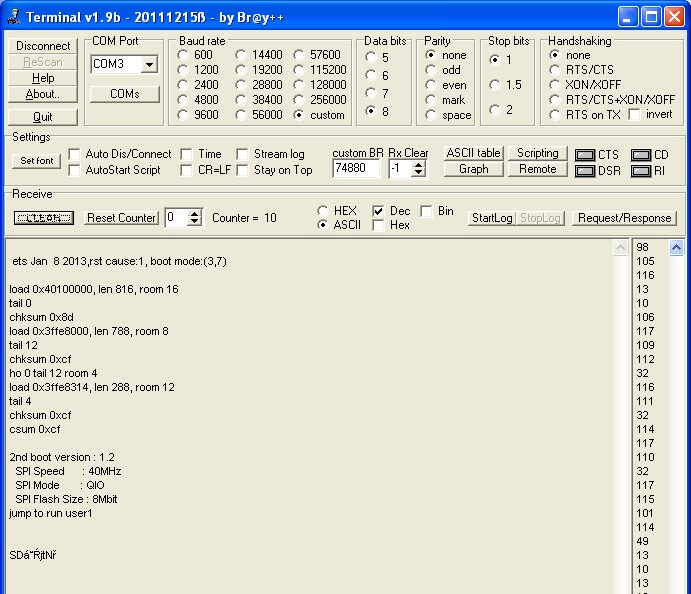Decrease the Rx Clear value
Image resolution: width=691 pixels, height=594 pixels.
point(419,172)
